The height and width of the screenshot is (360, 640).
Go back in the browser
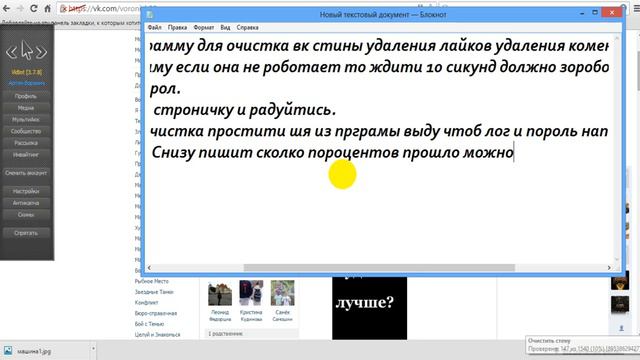pos(6,8)
